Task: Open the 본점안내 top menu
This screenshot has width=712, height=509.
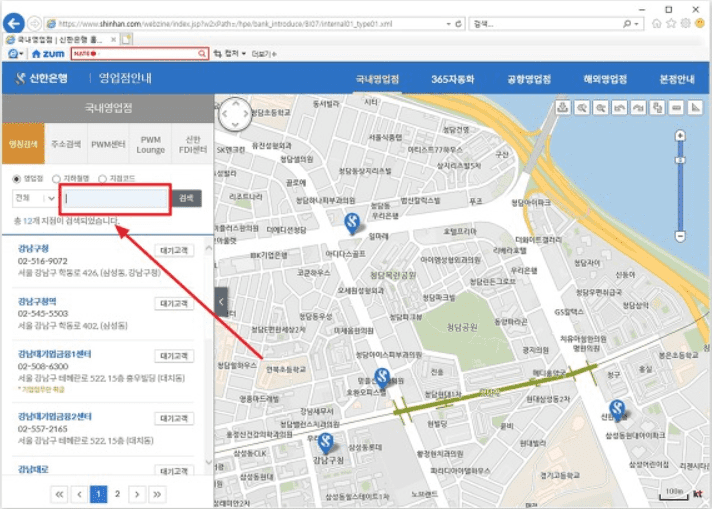Action: [x=677, y=79]
